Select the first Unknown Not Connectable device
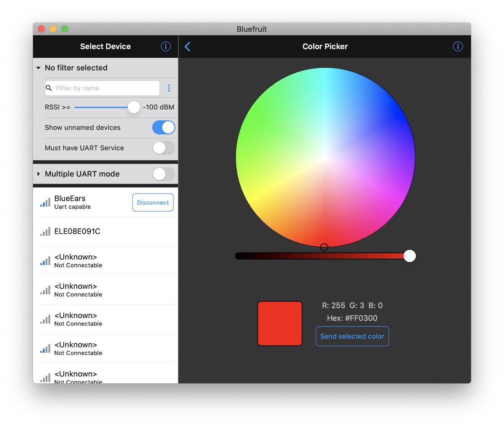 [78, 261]
